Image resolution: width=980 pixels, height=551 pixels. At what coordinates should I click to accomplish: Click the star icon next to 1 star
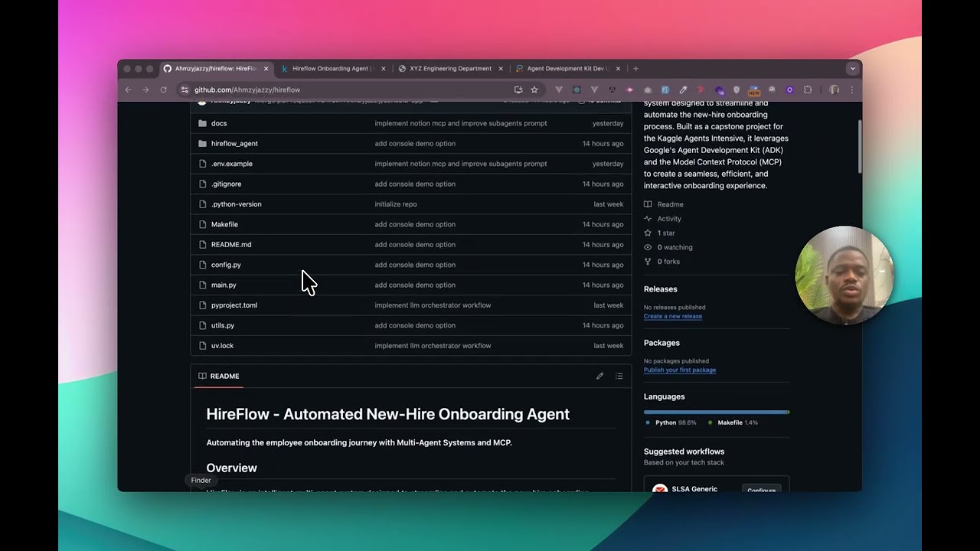648,233
